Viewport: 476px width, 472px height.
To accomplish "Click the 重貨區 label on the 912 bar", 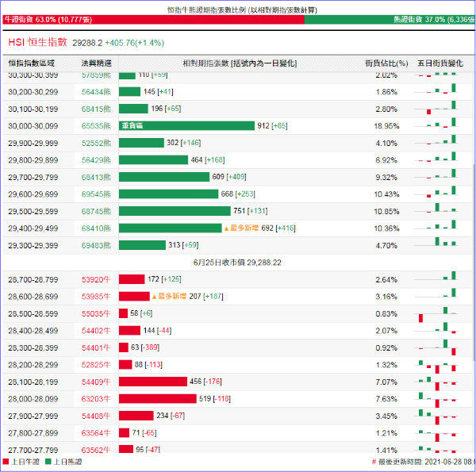I will tap(132, 125).
